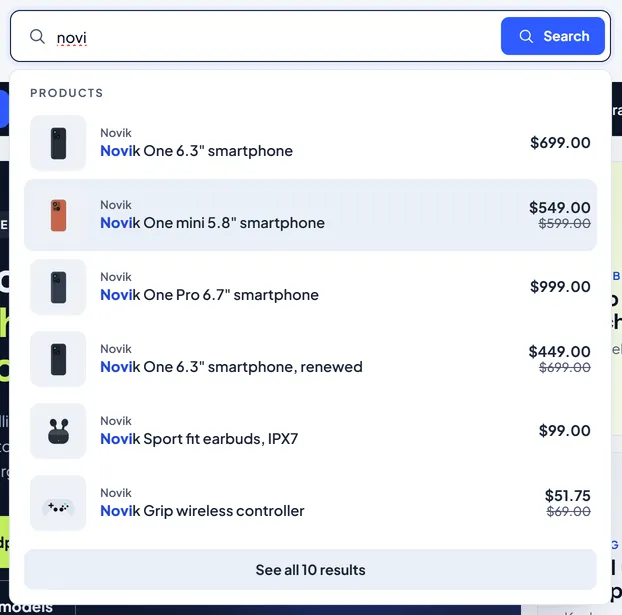Click the $449.00 renewed smartphone price
Image resolution: width=622 pixels, height=615 pixels.
coord(559,352)
